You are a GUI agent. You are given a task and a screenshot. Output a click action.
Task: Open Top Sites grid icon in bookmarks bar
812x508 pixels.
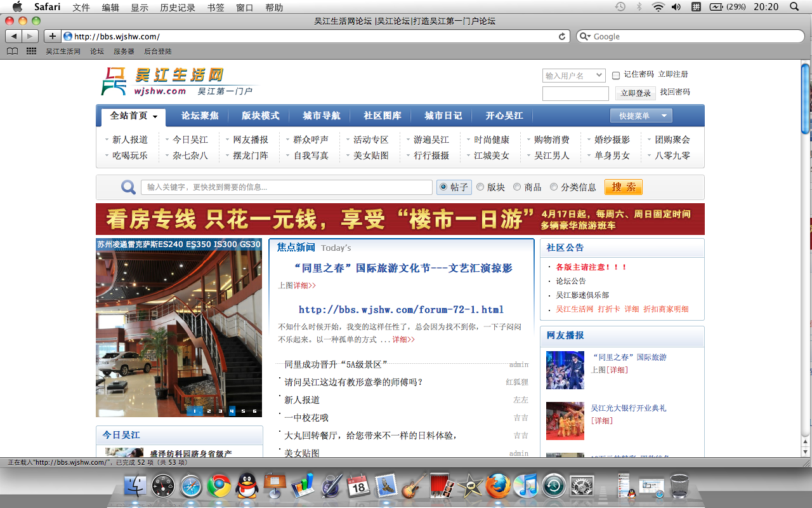click(31, 51)
